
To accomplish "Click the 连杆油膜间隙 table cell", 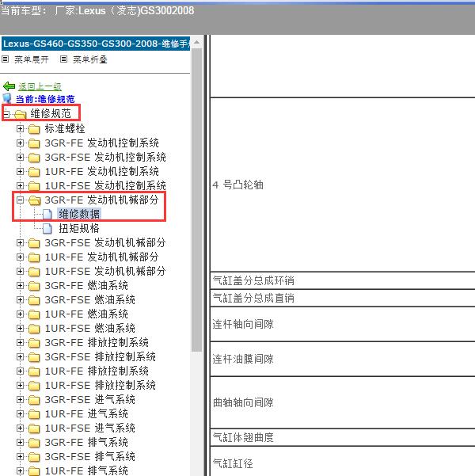I will pos(342,359).
